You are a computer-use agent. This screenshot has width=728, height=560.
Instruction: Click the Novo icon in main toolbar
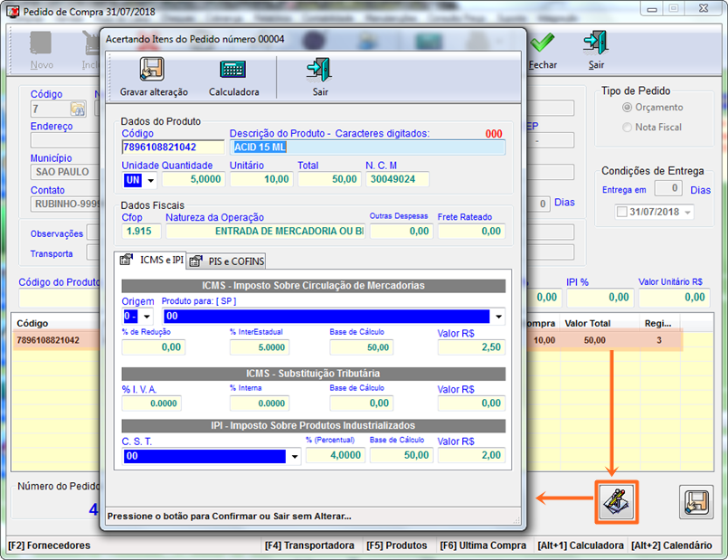[x=41, y=43]
